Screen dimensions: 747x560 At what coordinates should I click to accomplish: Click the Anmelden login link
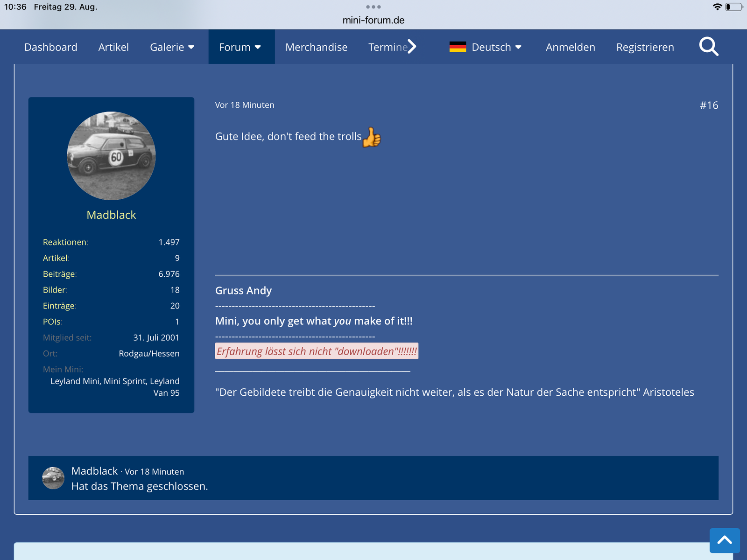click(570, 47)
